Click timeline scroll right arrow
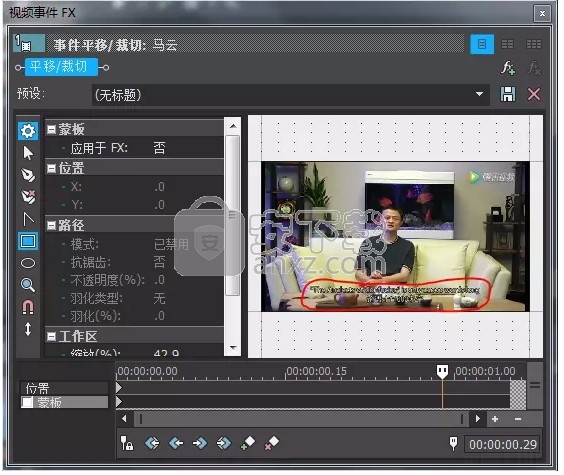 coord(478,419)
